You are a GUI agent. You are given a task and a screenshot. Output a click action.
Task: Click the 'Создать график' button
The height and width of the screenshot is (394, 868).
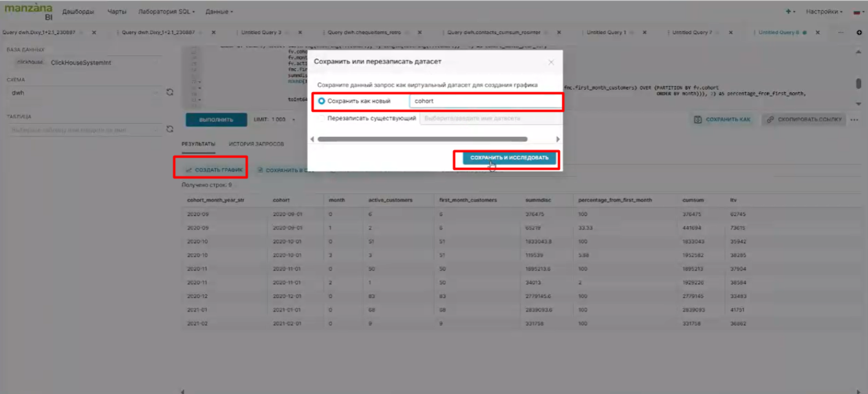[x=214, y=170]
